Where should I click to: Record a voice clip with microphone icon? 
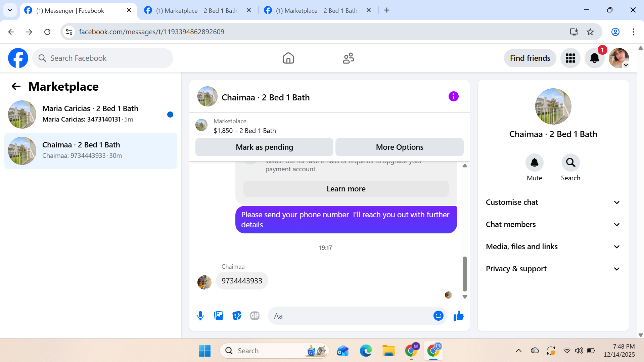pyautogui.click(x=200, y=316)
